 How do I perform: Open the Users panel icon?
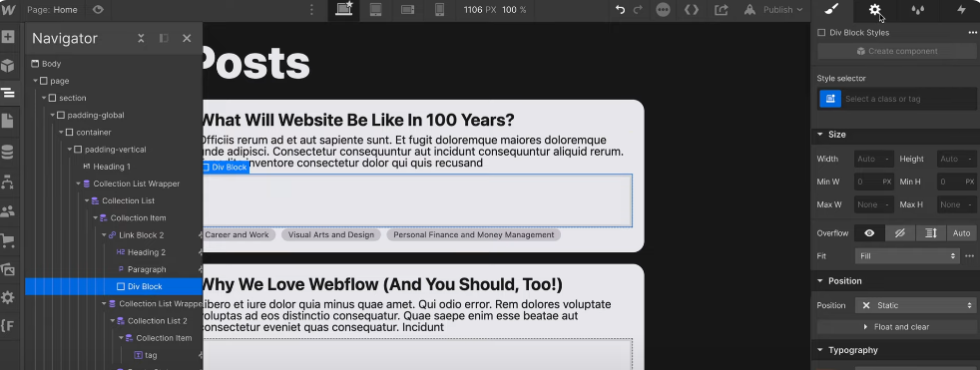(8, 210)
